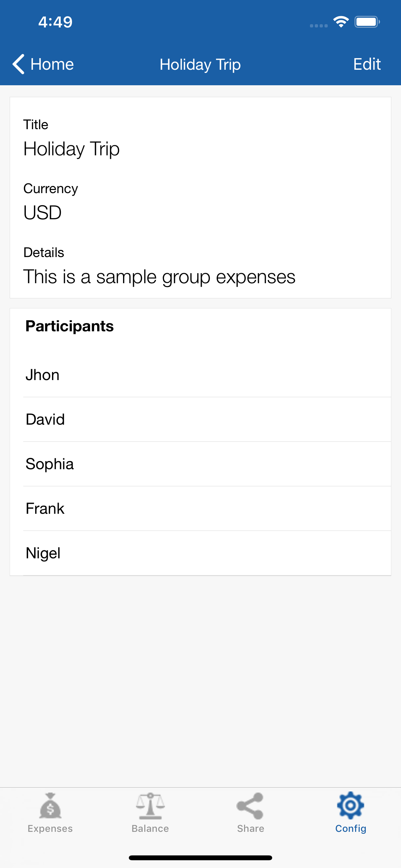Viewport: 401px width, 868px height.
Task: Select participant Jhon
Action: [43, 375]
